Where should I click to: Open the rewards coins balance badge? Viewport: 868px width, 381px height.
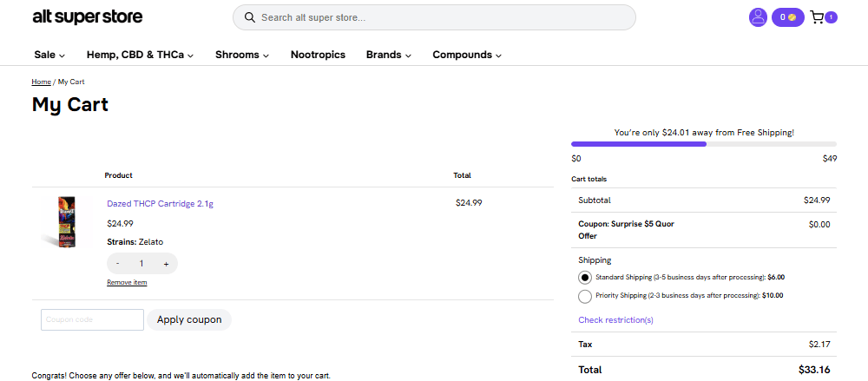tap(788, 17)
